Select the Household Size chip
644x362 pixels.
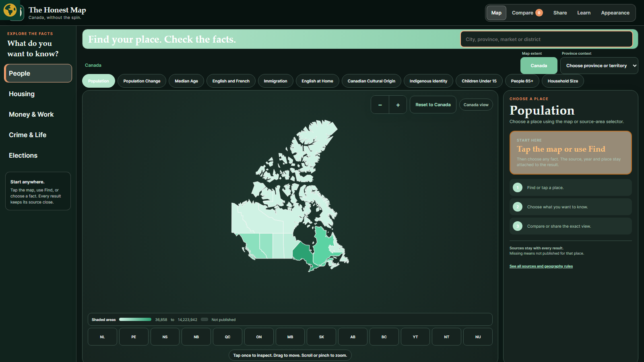pos(563,81)
